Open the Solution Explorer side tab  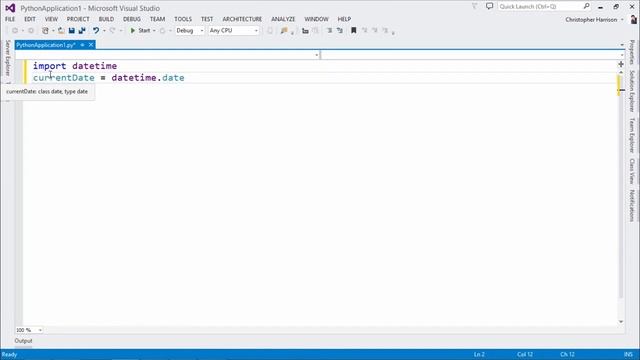(x=632, y=91)
